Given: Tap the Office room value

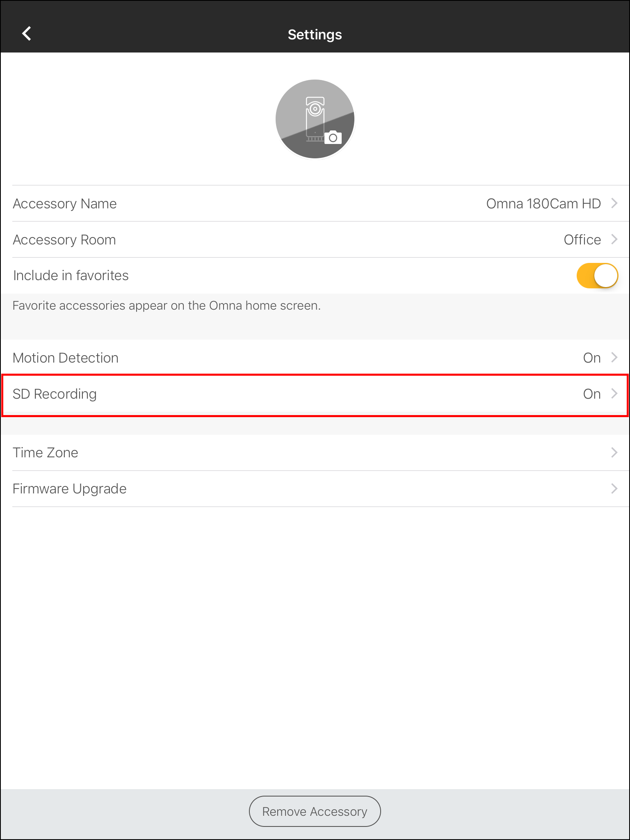Looking at the screenshot, I should tap(582, 240).
